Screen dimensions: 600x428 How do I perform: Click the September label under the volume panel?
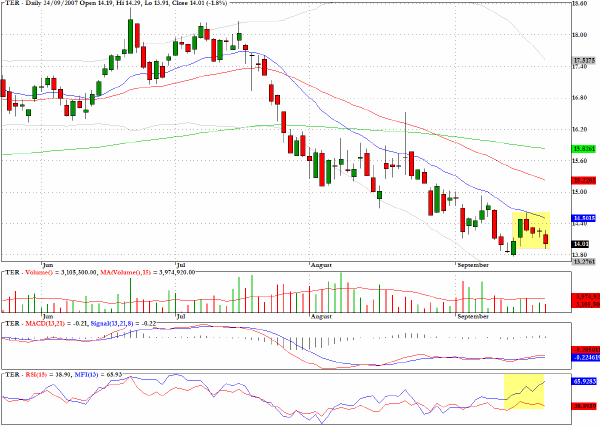[473, 316]
